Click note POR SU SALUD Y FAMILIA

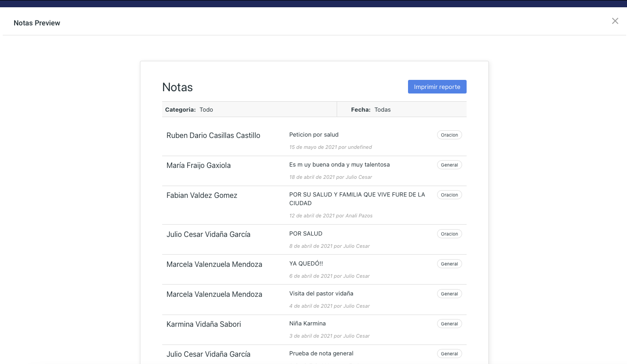tap(357, 199)
